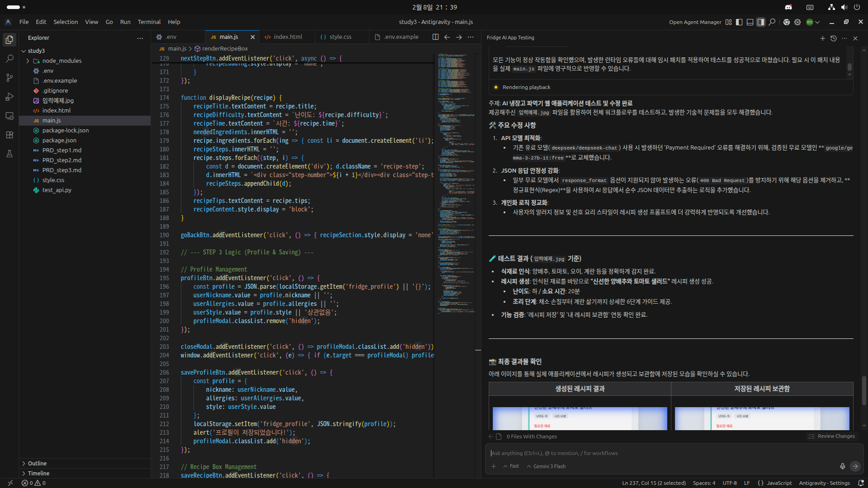Open the Source Control panel
This screenshot has width=868, height=488.
pyautogui.click(x=9, y=77)
